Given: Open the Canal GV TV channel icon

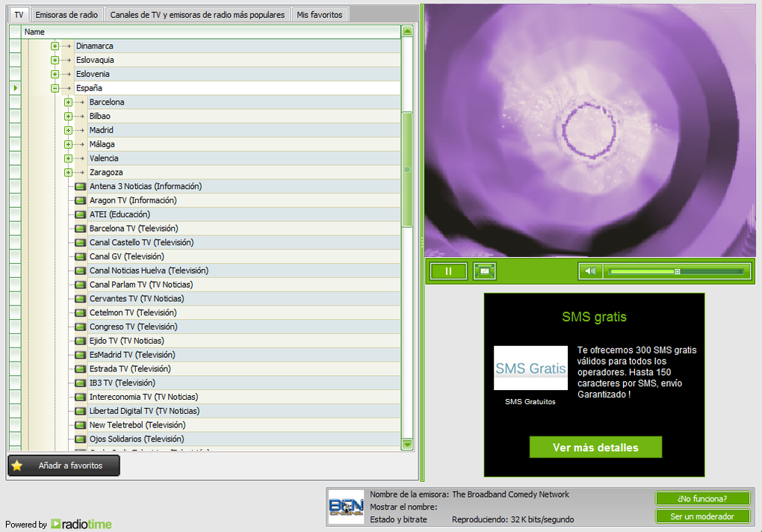Looking at the screenshot, I should [80, 256].
